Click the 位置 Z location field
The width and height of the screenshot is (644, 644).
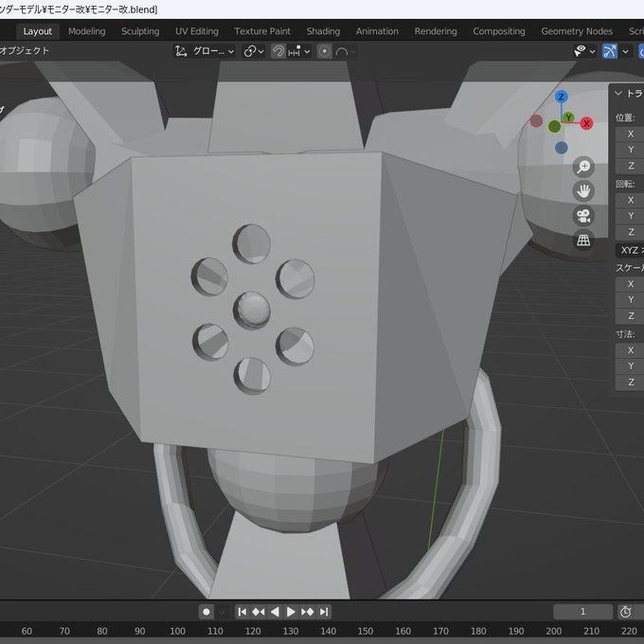(x=630, y=166)
